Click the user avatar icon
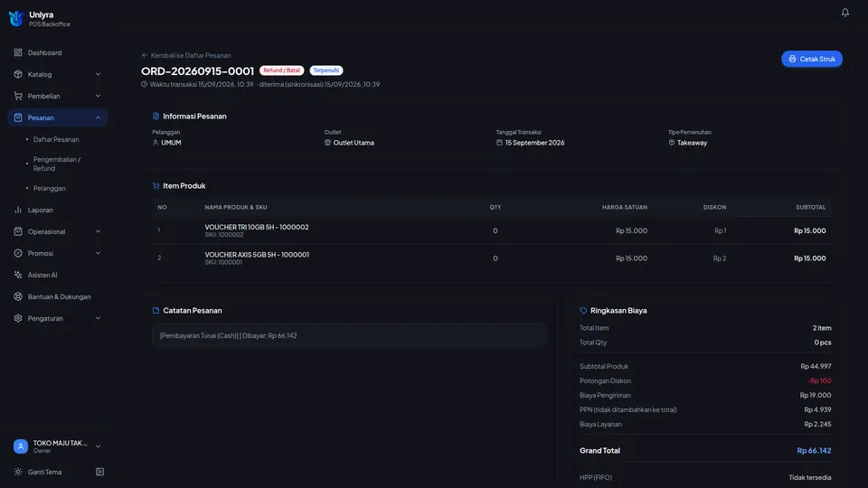The width and height of the screenshot is (868, 488). coord(21,446)
